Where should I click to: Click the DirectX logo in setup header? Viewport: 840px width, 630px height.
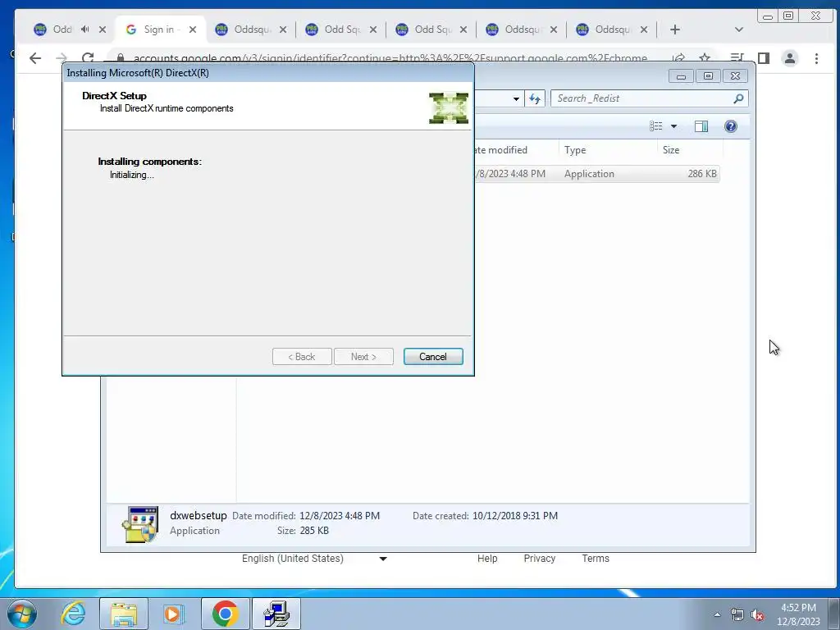coord(449,108)
